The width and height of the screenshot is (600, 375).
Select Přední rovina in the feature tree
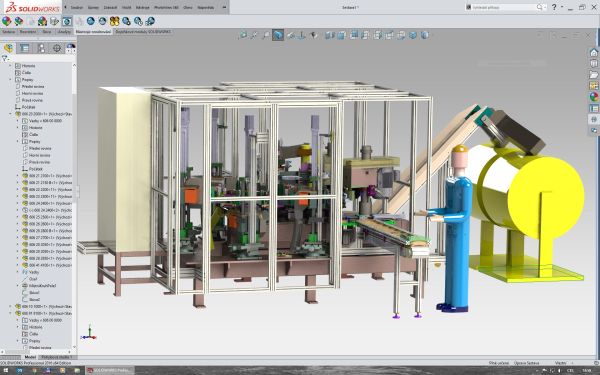33,86
